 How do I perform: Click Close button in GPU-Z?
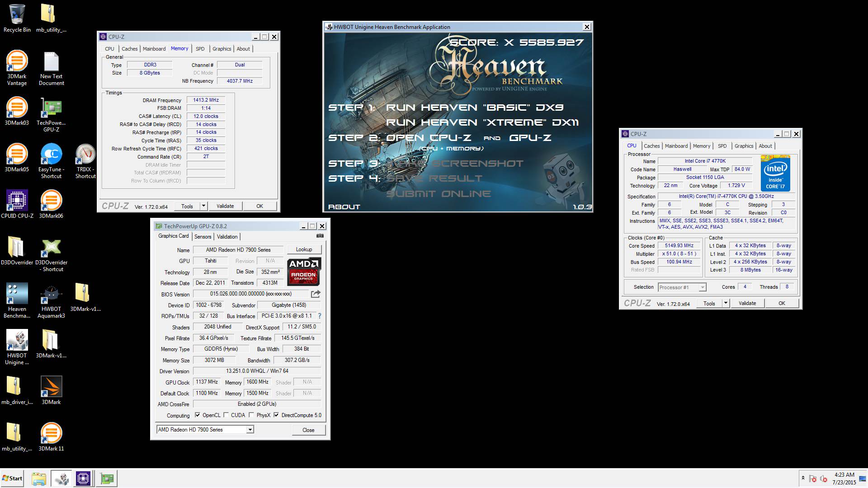pos(308,430)
